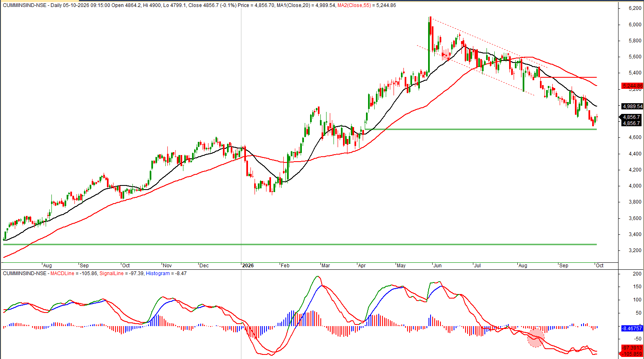Viewport: 644px width, 359px height.
Task: Select the "Price = 4,856.70" header text
Action: pos(256,5)
